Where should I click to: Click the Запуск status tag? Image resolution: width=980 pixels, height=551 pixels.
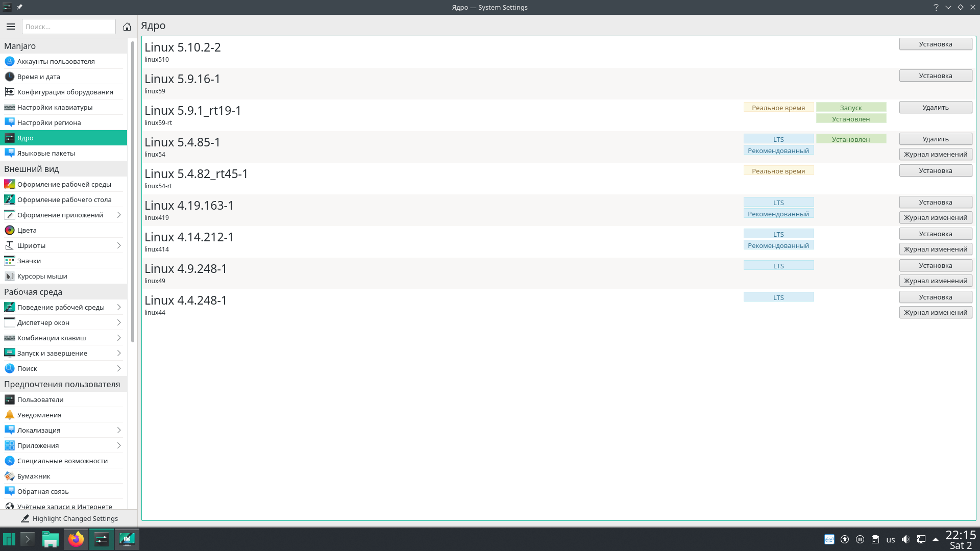[x=851, y=108]
